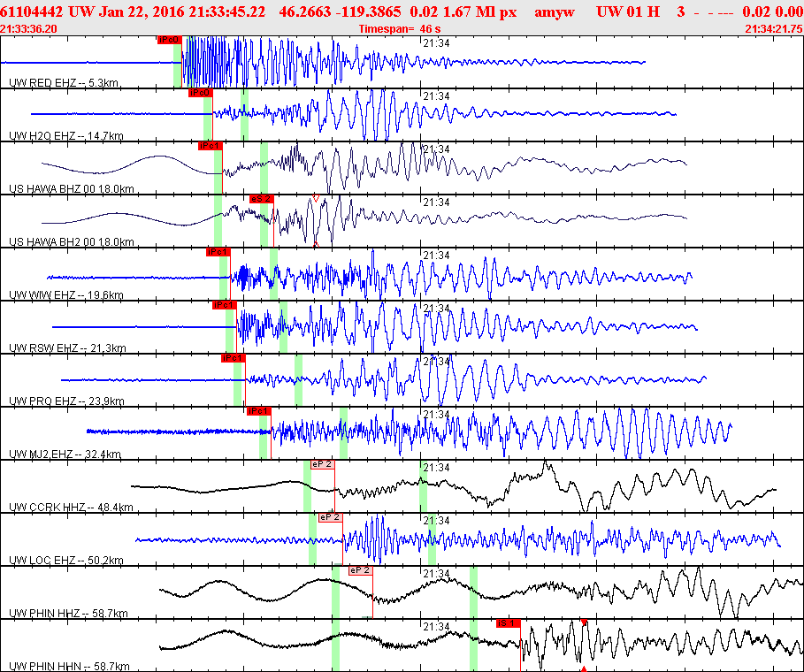This screenshot has width=804, height=672.
Task: Select the eP 2 pick flag on LOC trace
Action: click(x=331, y=517)
